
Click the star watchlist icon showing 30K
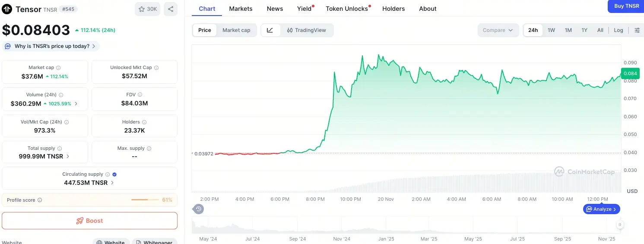pyautogui.click(x=147, y=9)
